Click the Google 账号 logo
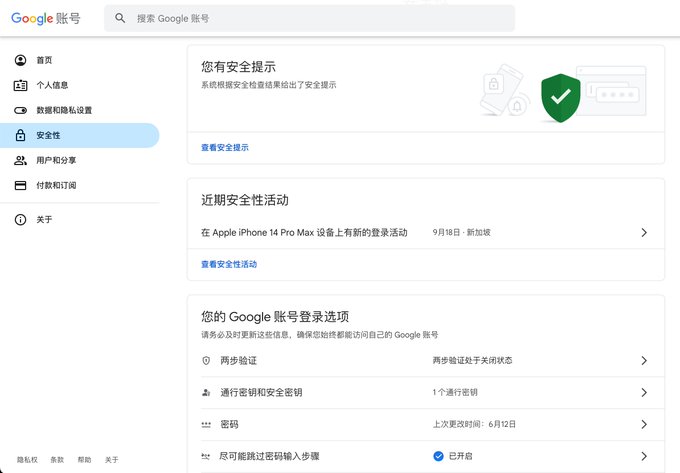This screenshot has height=473, width=680. pyautogui.click(x=46, y=18)
